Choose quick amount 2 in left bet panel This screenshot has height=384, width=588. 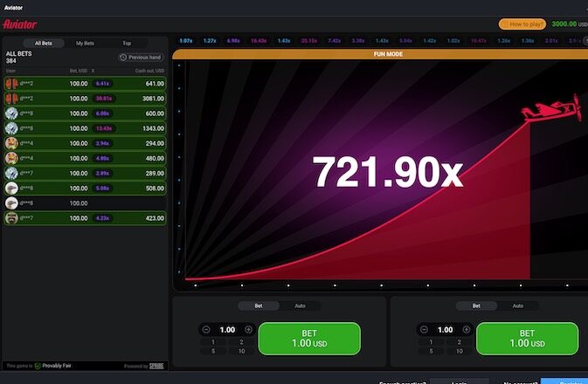241,342
